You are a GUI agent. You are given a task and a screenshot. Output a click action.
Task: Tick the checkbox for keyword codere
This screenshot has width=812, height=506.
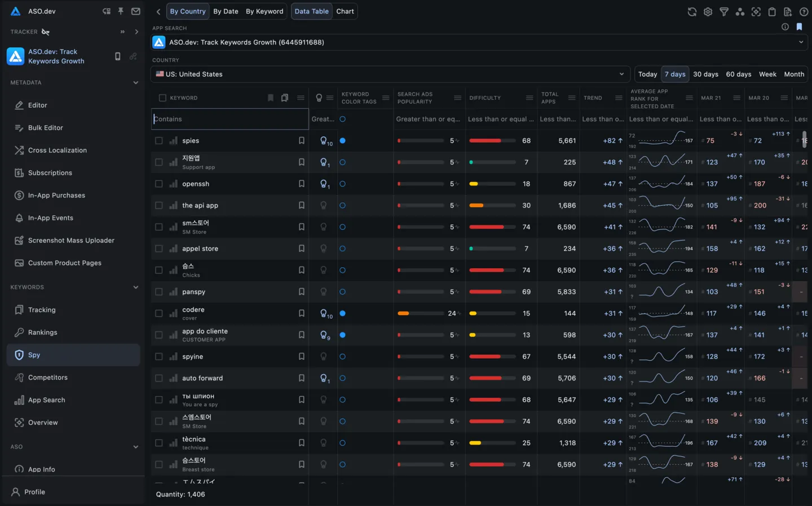coord(158,313)
